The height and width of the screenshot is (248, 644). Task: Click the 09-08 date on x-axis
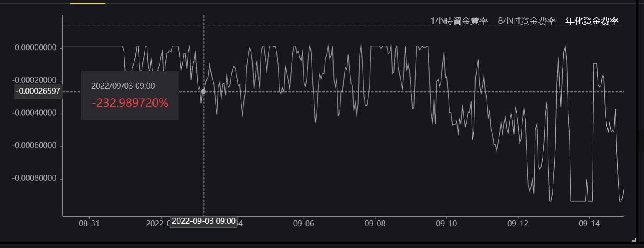coord(375,223)
